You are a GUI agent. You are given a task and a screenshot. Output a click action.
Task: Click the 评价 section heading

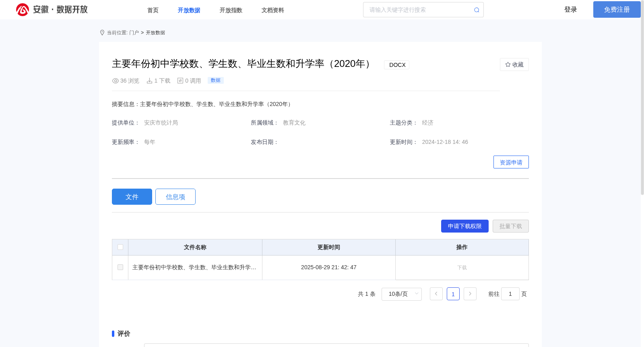124,334
